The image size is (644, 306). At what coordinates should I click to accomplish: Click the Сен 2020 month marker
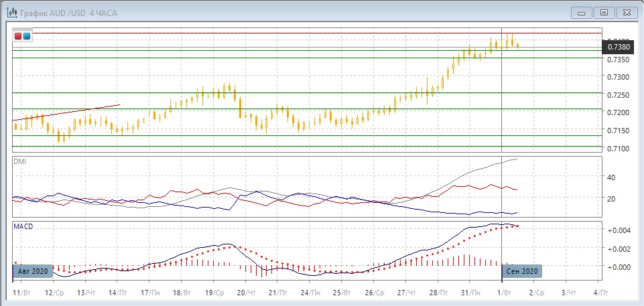(521, 271)
